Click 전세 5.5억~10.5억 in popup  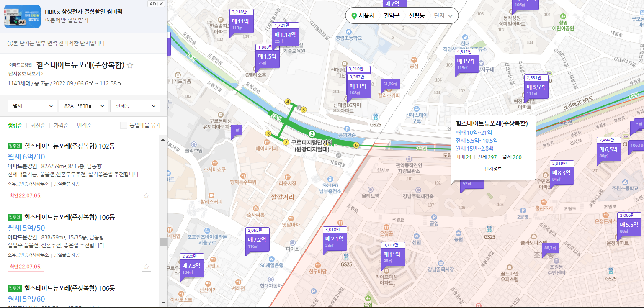[477, 140]
